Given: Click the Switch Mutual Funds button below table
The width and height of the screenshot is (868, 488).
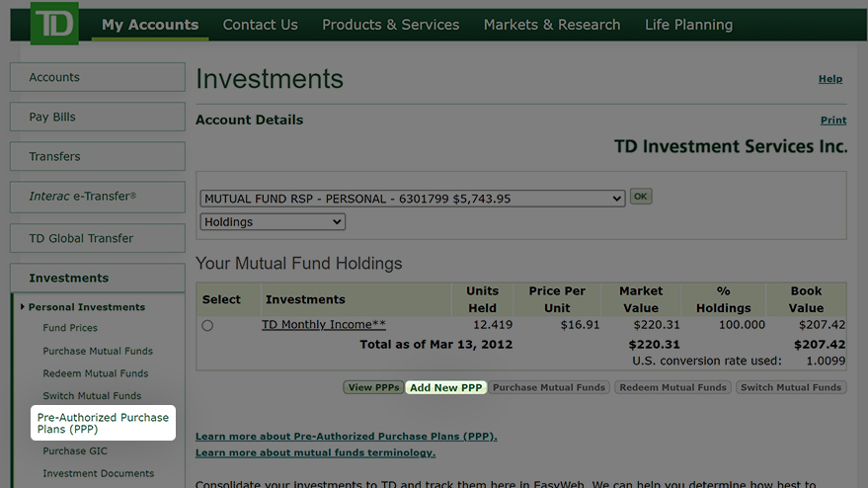Looking at the screenshot, I should point(791,387).
